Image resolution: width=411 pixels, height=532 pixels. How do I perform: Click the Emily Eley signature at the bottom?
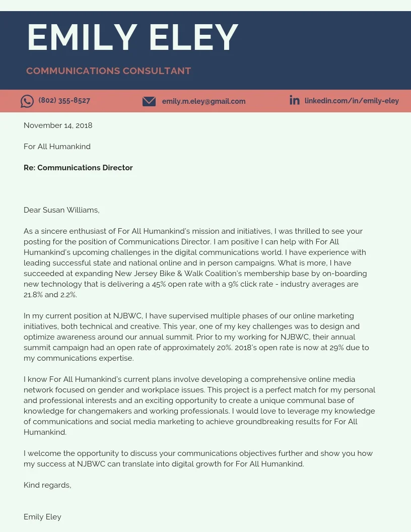click(x=42, y=517)
